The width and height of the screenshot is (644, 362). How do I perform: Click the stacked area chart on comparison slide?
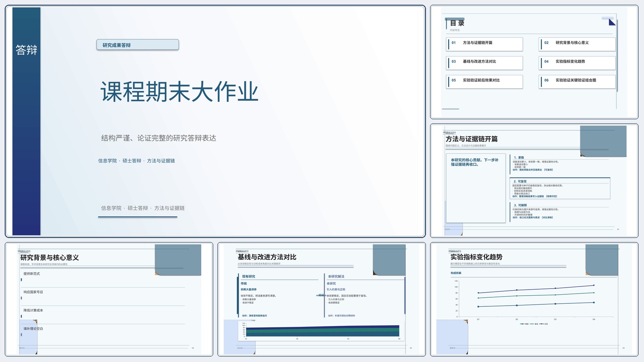321,331
